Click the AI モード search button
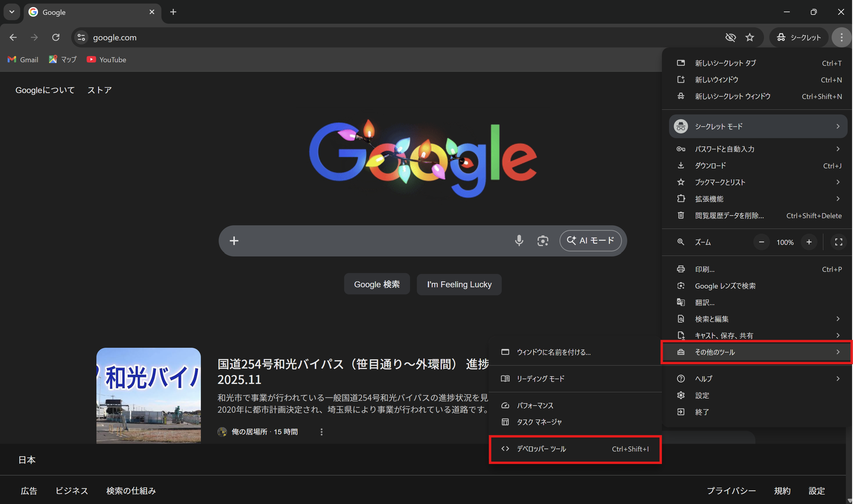The width and height of the screenshot is (853, 504). (x=590, y=241)
